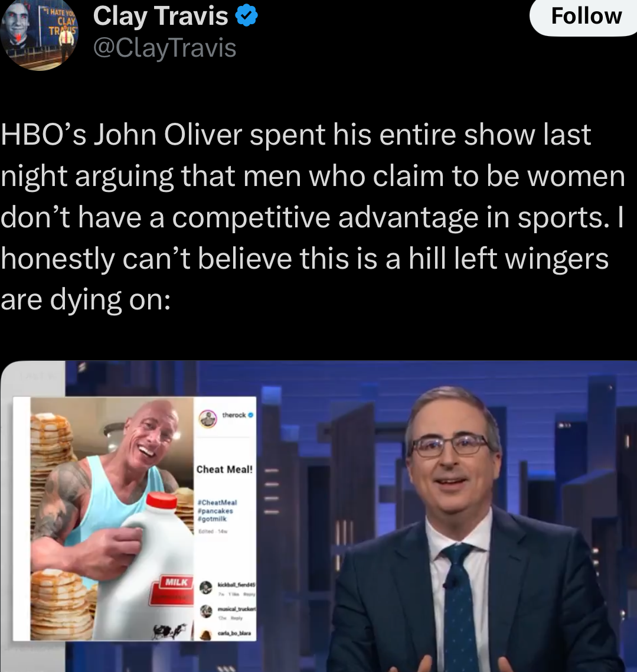
Task: Click the therock profile avatar in the post
Action: [208, 419]
